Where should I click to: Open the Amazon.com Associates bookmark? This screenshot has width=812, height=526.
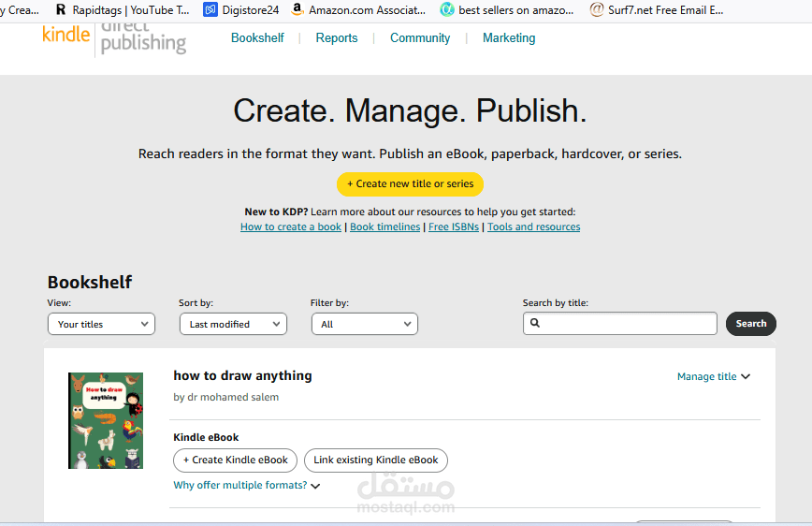click(358, 10)
